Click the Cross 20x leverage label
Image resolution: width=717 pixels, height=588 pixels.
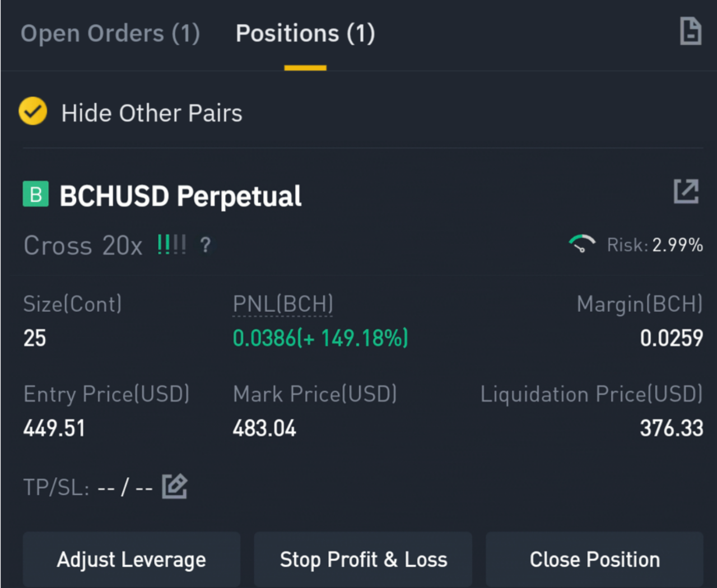click(83, 245)
